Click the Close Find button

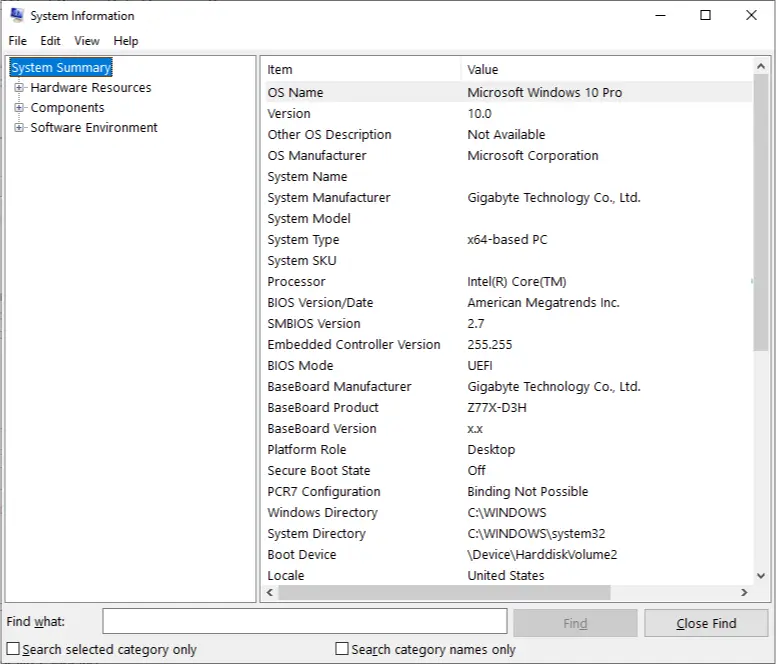tap(706, 623)
